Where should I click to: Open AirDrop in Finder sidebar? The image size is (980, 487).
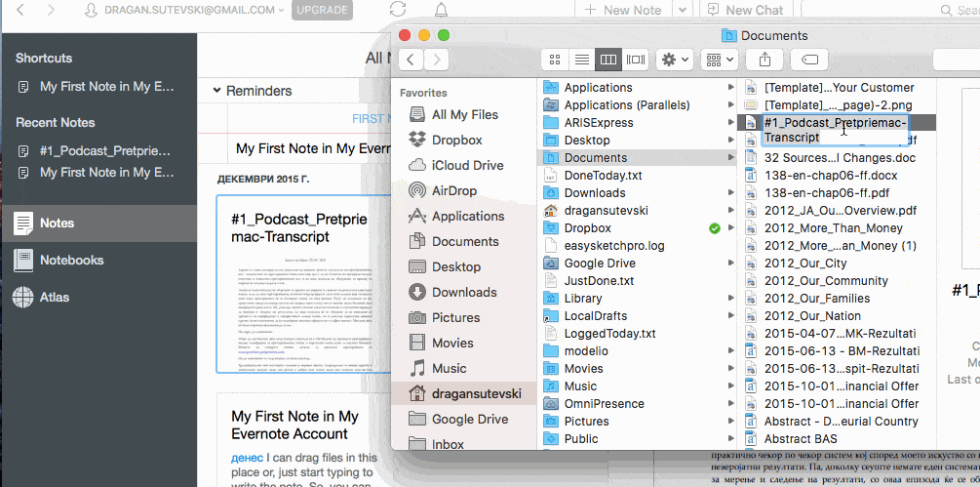[453, 190]
